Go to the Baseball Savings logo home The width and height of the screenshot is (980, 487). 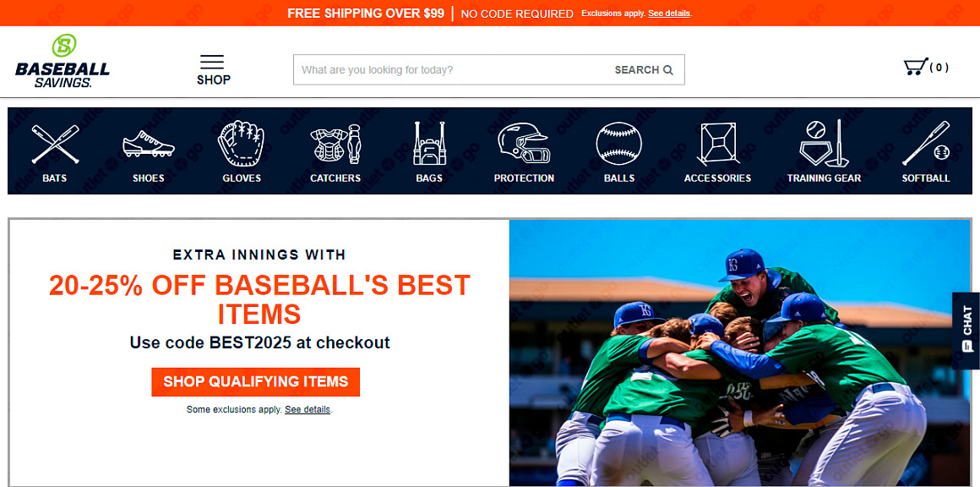(63, 61)
